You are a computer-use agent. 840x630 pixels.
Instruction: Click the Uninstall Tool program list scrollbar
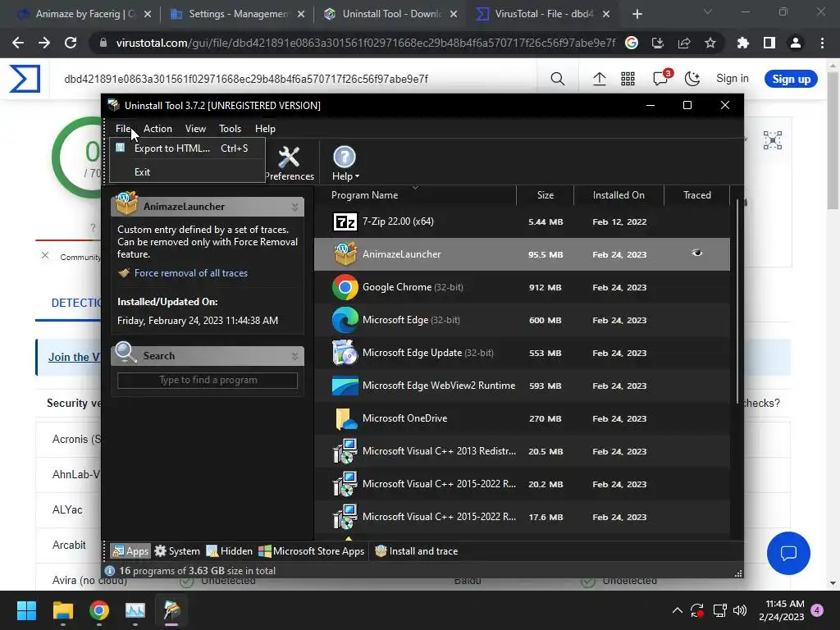point(737,300)
